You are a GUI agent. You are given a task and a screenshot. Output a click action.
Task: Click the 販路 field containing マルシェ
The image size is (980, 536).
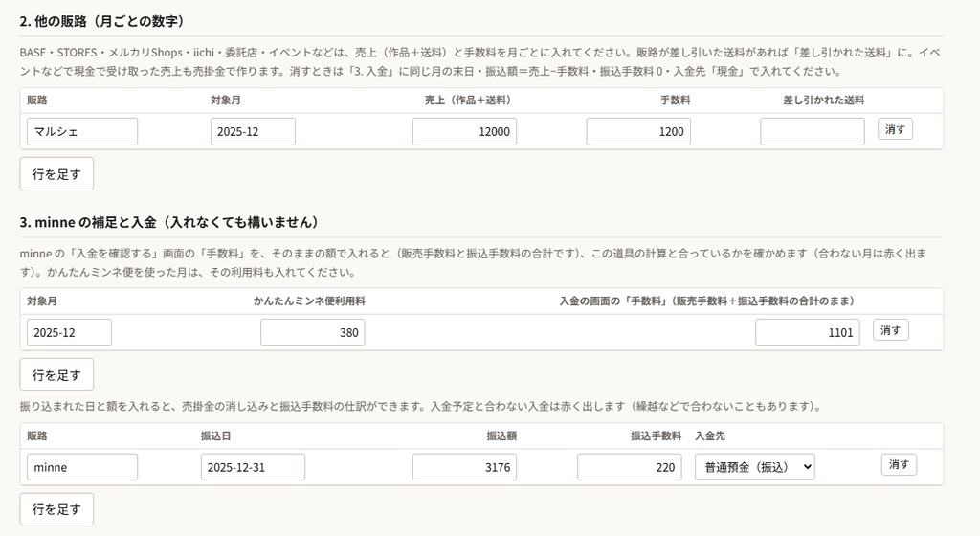coord(82,132)
